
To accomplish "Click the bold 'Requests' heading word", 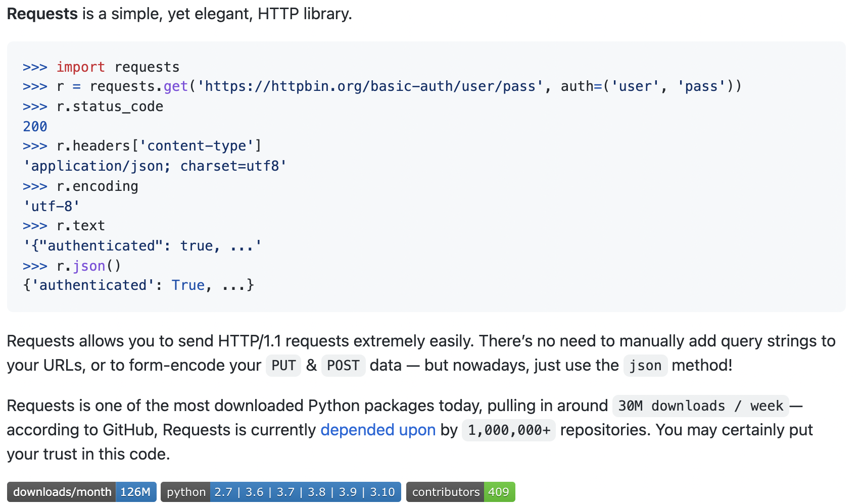I will [x=42, y=14].
